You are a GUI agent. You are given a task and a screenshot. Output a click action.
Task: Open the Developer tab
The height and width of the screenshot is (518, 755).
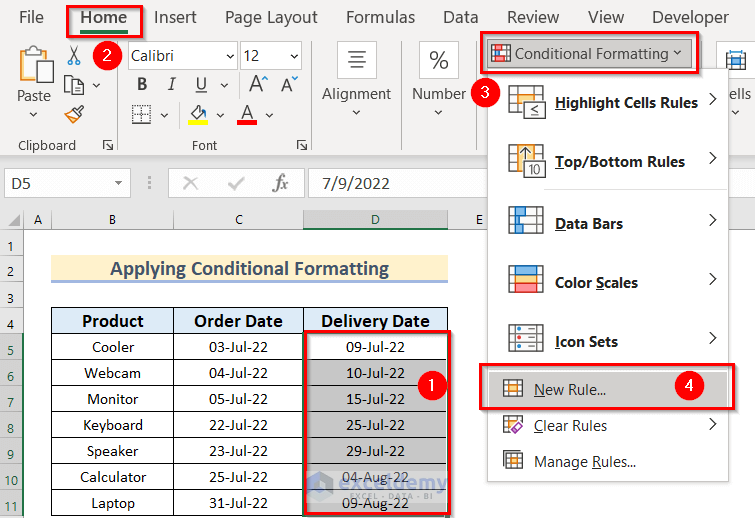coord(690,17)
